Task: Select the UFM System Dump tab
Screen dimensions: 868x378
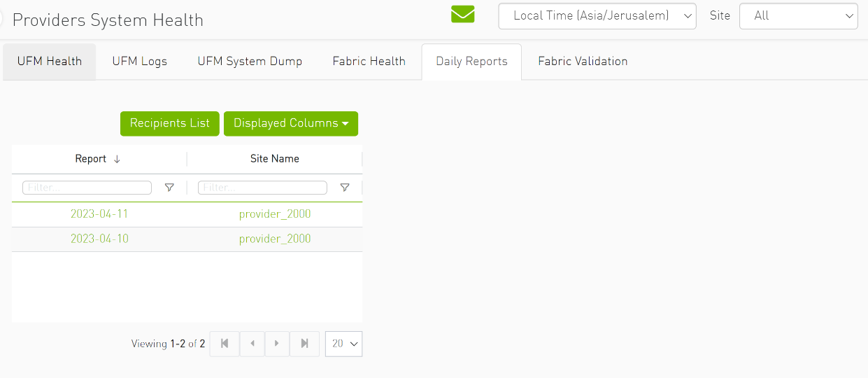Action: pos(250,62)
